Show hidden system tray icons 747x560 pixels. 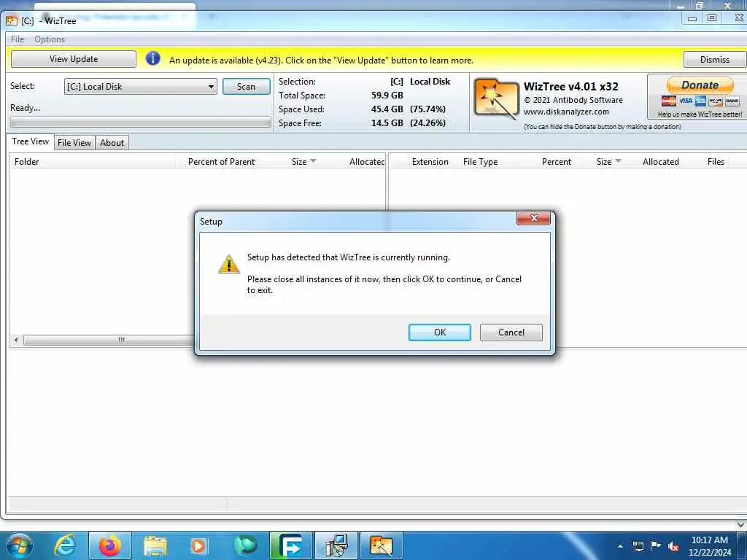pos(620,546)
